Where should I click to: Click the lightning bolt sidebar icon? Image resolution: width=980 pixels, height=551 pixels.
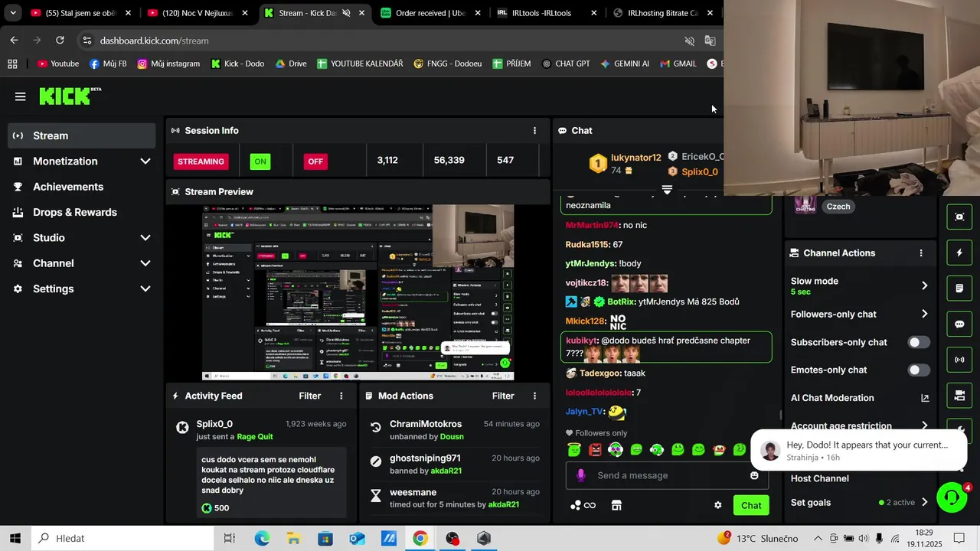click(959, 253)
